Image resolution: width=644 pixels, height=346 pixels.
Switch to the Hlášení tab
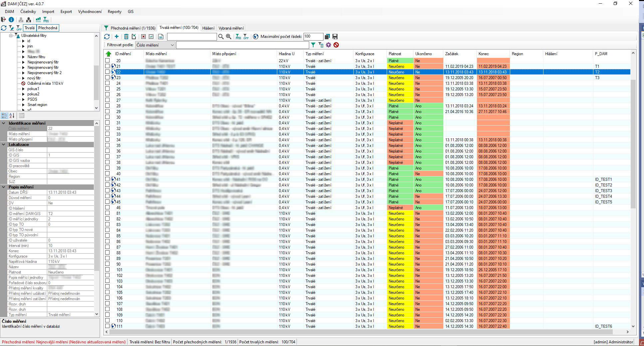click(208, 28)
